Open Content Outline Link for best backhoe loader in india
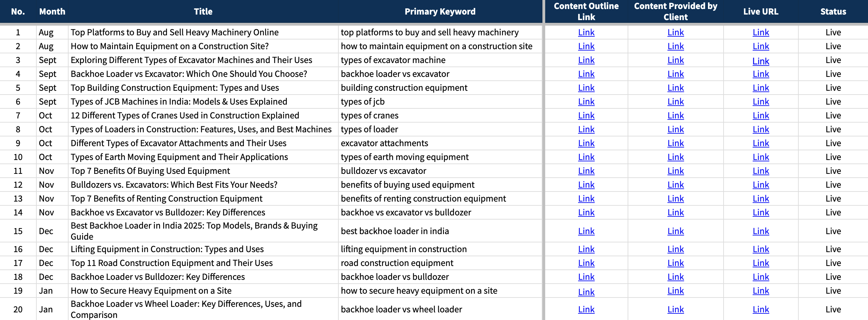This screenshot has height=320, width=868. point(586,231)
